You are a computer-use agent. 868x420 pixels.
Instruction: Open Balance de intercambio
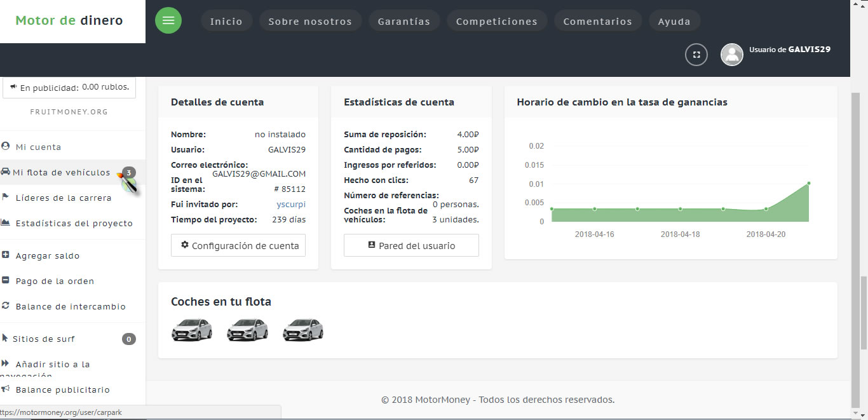coord(71,306)
